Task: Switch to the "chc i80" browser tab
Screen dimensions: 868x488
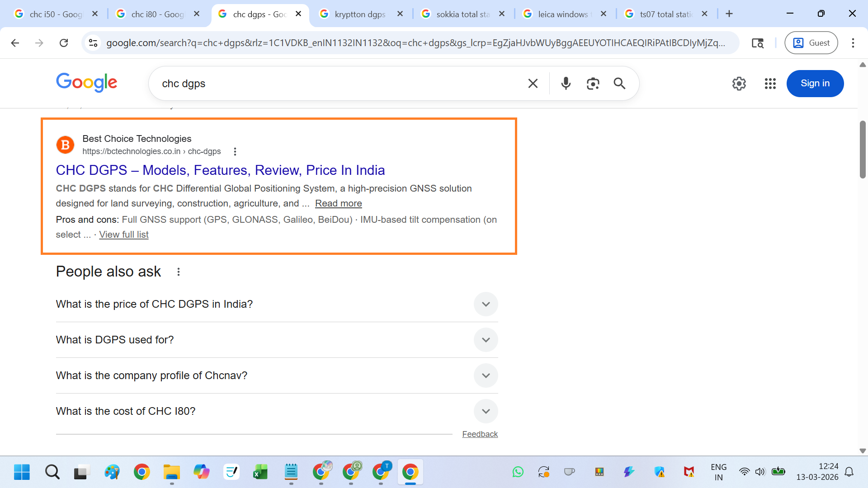Action: pos(157,14)
